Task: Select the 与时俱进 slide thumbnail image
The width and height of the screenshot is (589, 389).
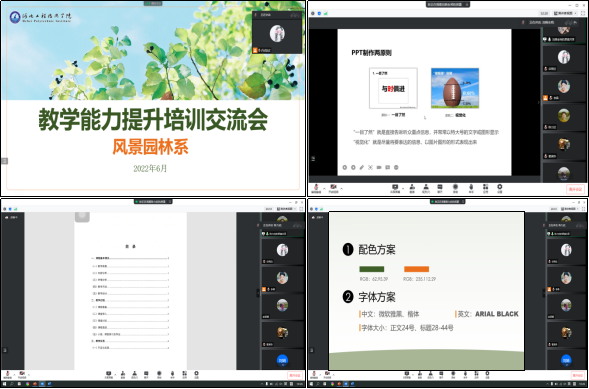Action: (x=393, y=88)
